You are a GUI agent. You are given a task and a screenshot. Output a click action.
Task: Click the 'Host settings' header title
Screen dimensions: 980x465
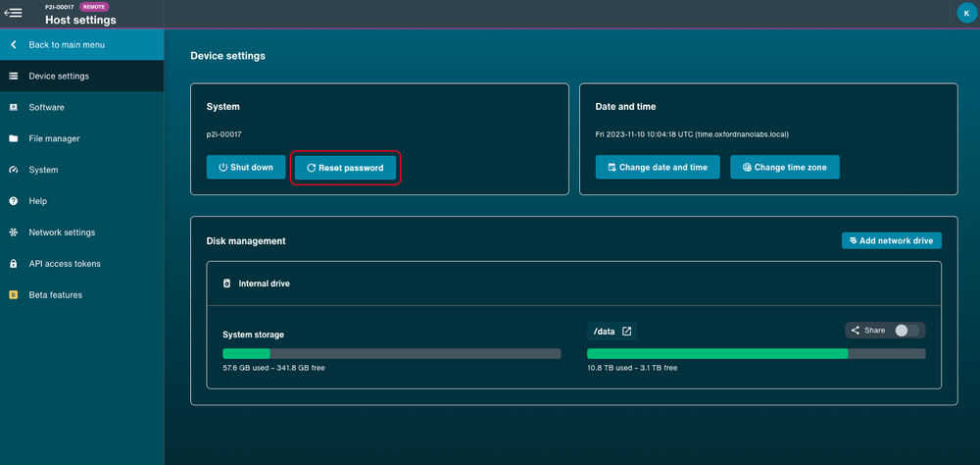click(x=80, y=20)
